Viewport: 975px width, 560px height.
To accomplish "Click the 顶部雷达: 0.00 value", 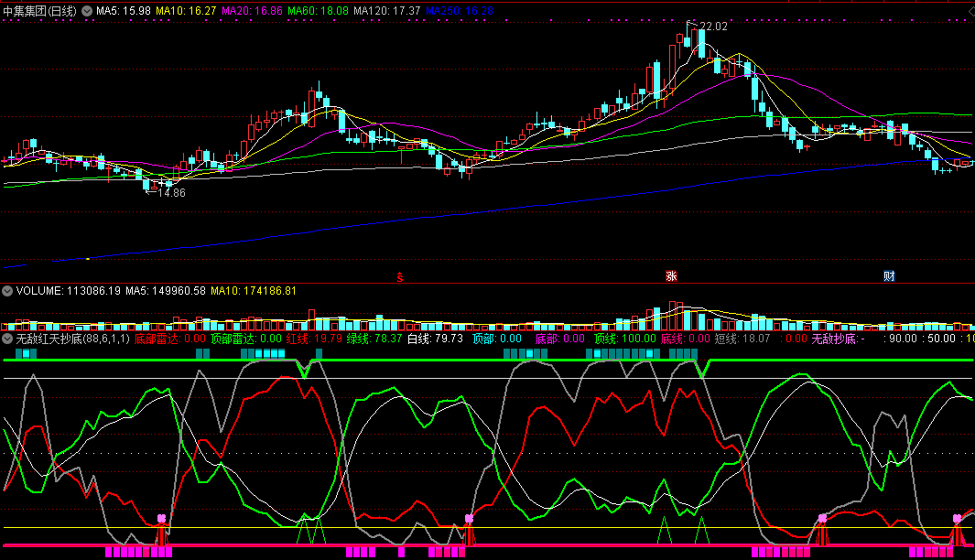I will coord(245,339).
